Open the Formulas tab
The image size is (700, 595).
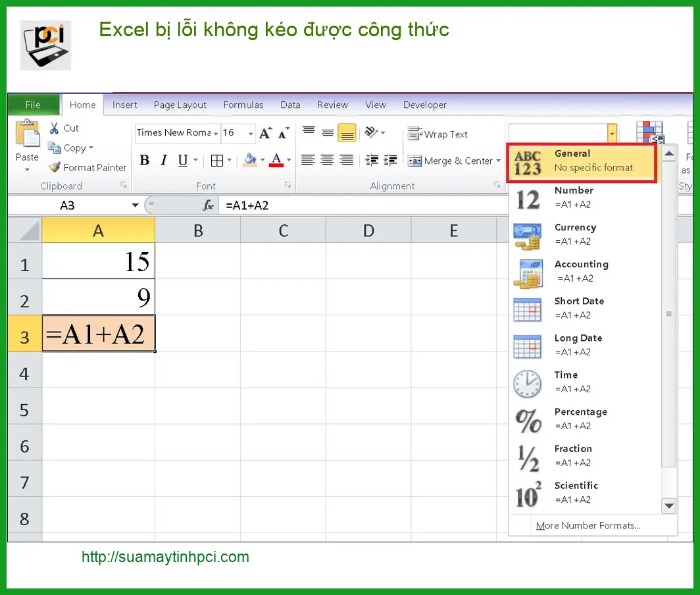pyautogui.click(x=243, y=105)
